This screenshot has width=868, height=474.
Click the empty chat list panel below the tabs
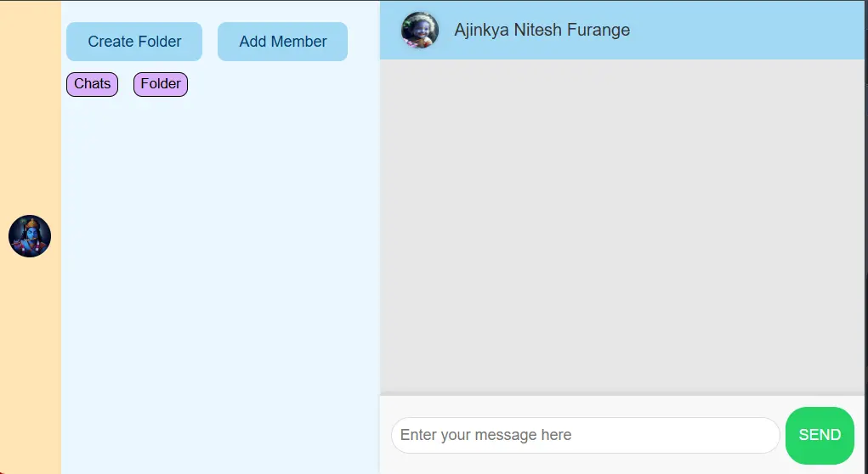coord(219,280)
